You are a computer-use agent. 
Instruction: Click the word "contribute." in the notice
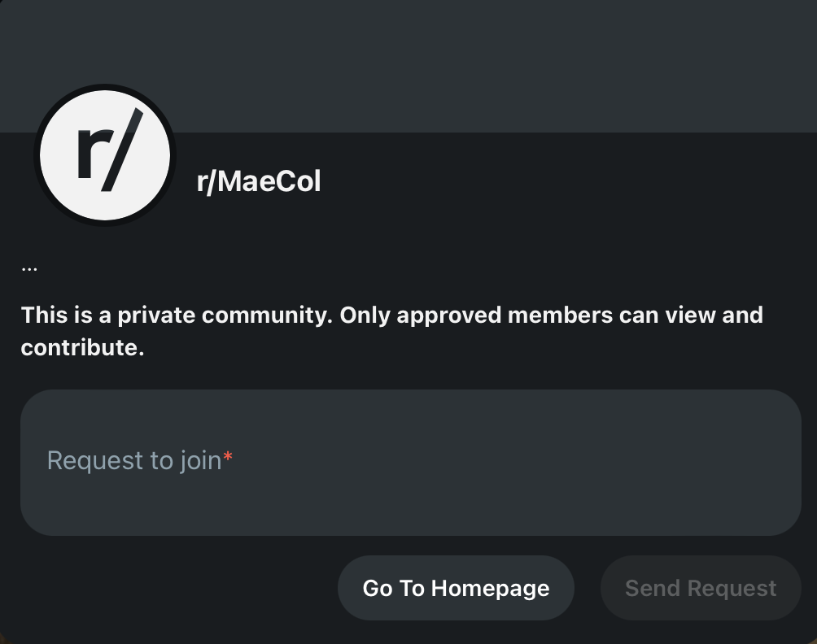[82, 348]
